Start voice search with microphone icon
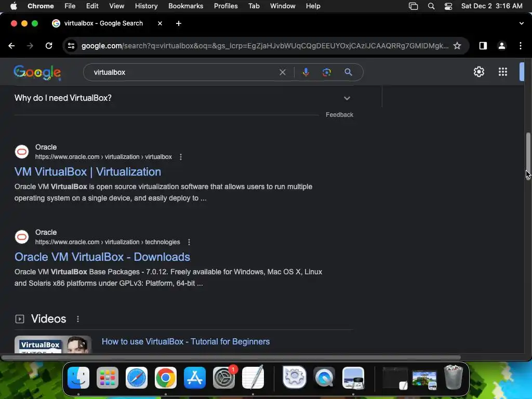The height and width of the screenshot is (399, 532). (305, 72)
